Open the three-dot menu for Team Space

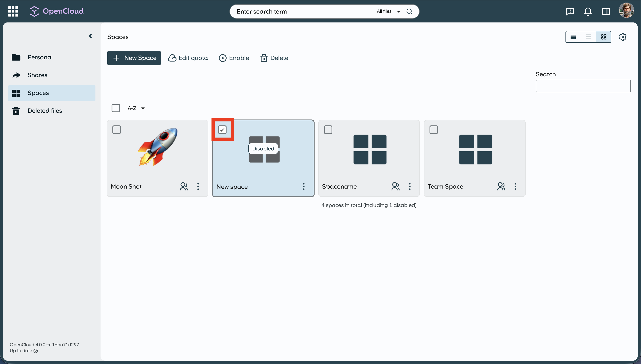[515, 186]
